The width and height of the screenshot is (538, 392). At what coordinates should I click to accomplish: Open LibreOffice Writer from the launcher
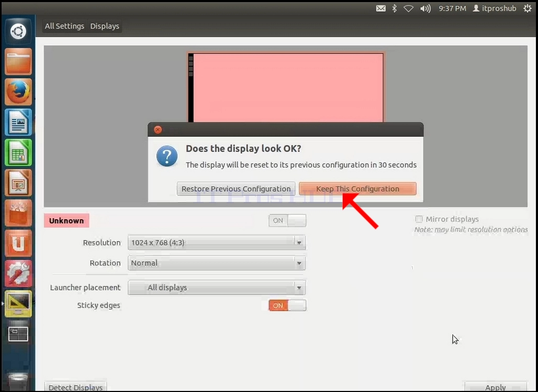[18, 122]
